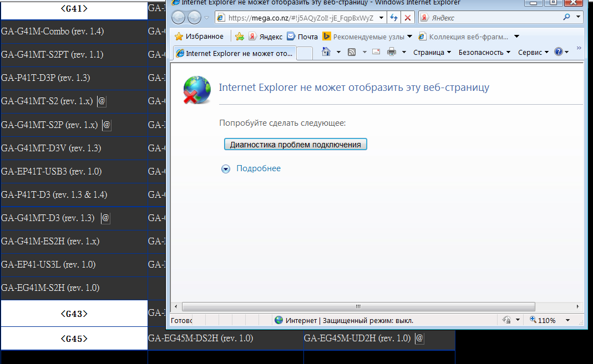The width and height of the screenshot is (593, 364).
Task: Open the privacy icon dropdown arrow
Action: click(x=518, y=320)
